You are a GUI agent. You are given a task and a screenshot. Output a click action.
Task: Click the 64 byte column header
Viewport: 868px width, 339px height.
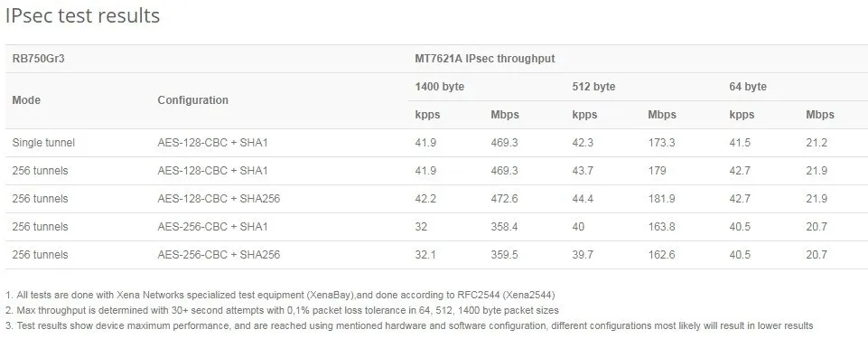click(x=748, y=87)
